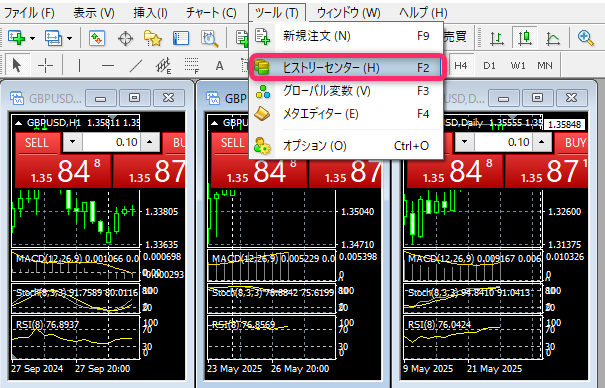Collapse the one-click panel triangle in the GBPUSD,H1 chart

[x=18, y=123]
